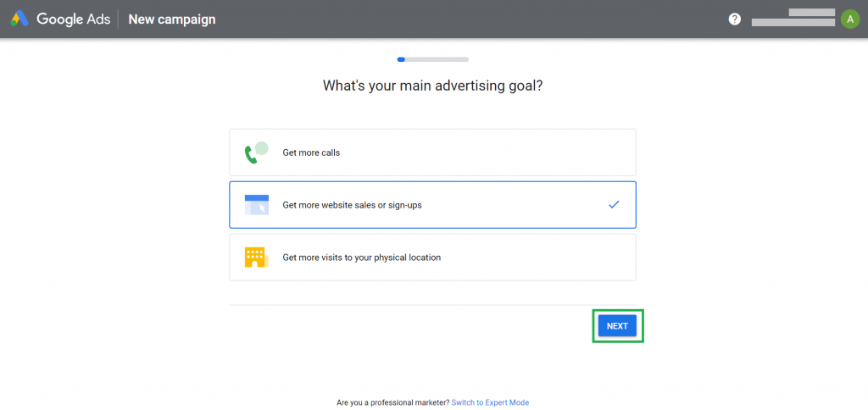Open the green account avatar A
The width and height of the screenshot is (868, 410).
(849, 19)
